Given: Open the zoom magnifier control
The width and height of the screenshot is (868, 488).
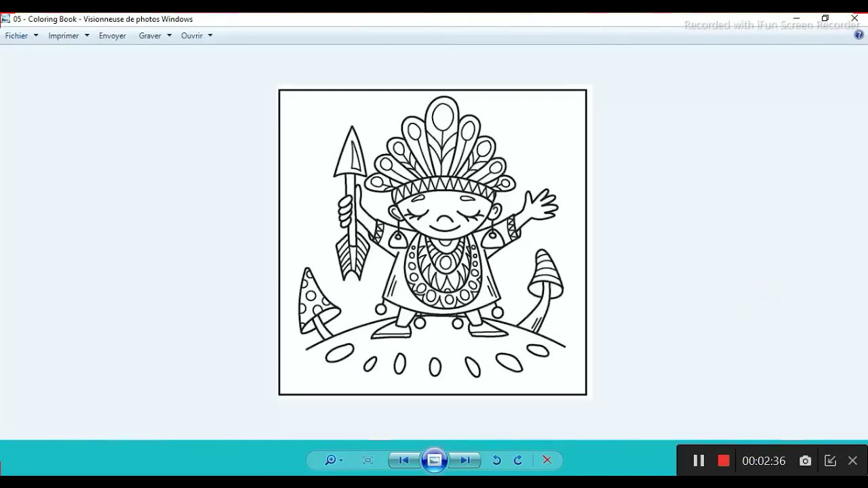Looking at the screenshot, I should click(x=333, y=460).
